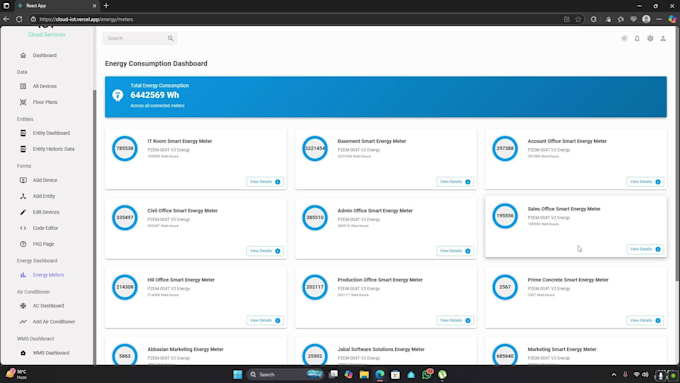Click the Total Energy Consumption bulb icon
Image resolution: width=680 pixels, height=383 pixels.
118,95
